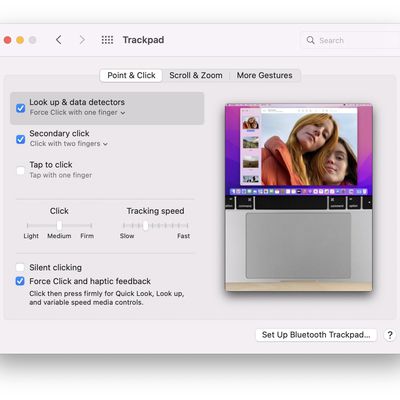Enable Silent clicking
This screenshot has width=400, height=400.
click(20, 267)
